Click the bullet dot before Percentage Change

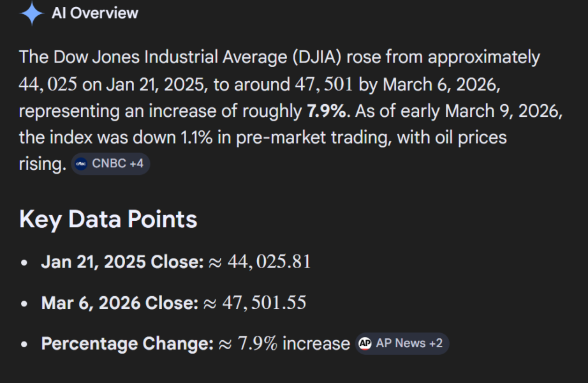pyautogui.click(x=24, y=345)
